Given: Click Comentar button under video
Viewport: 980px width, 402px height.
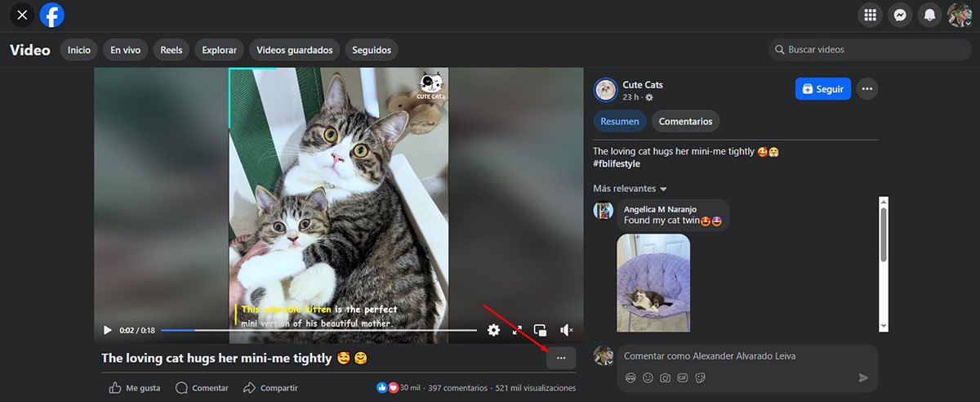Looking at the screenshot, I should [x=202, y=388].
